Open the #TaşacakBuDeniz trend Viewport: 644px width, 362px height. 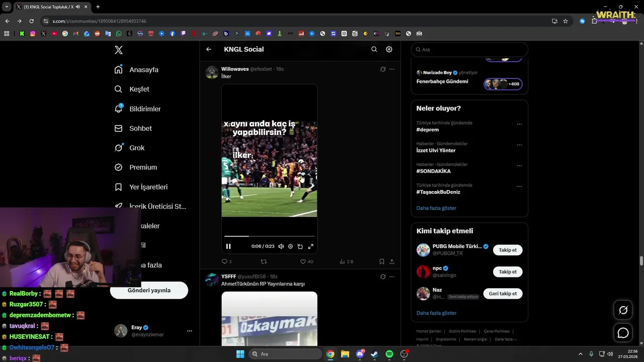pos(438,192)
